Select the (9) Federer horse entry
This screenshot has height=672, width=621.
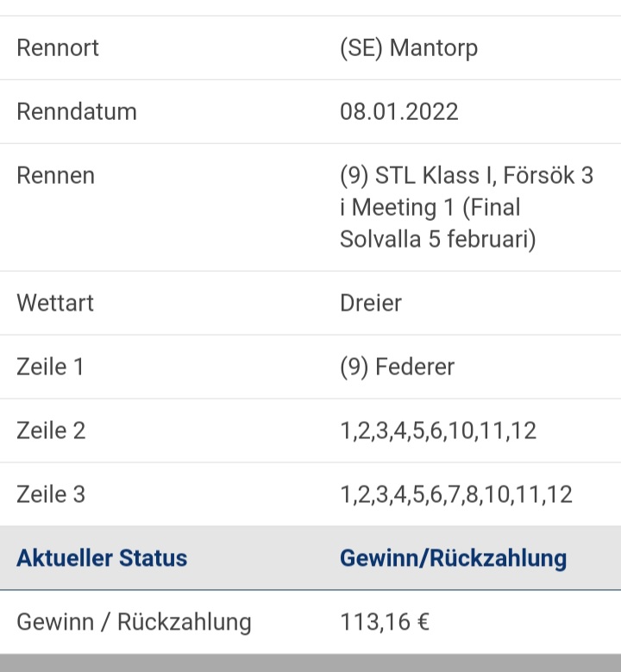tap(397, 367)
